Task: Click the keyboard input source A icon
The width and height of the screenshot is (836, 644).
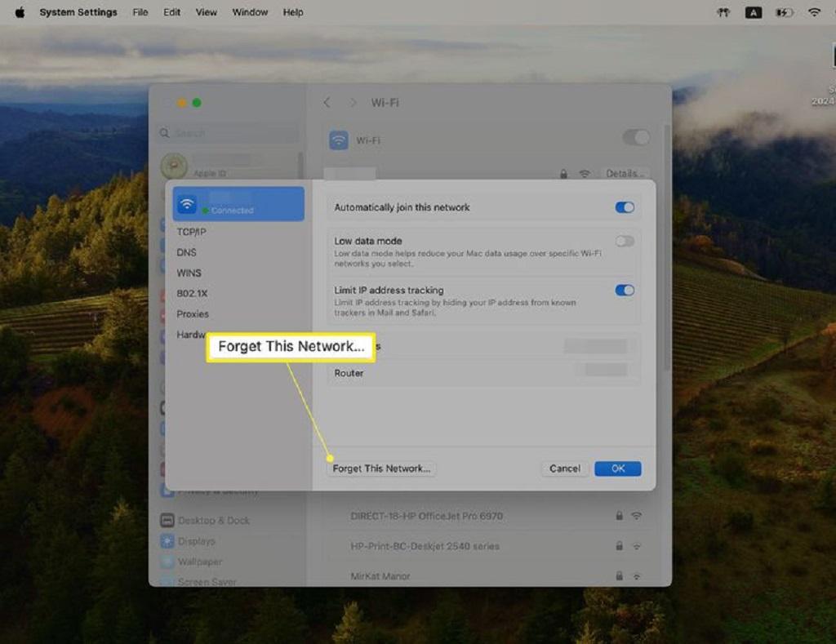Action: (x=753, y=12)
